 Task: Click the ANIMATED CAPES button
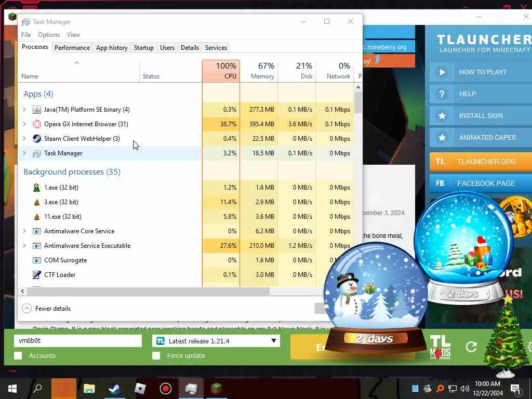pyautogui.click(x=481, y=137)
